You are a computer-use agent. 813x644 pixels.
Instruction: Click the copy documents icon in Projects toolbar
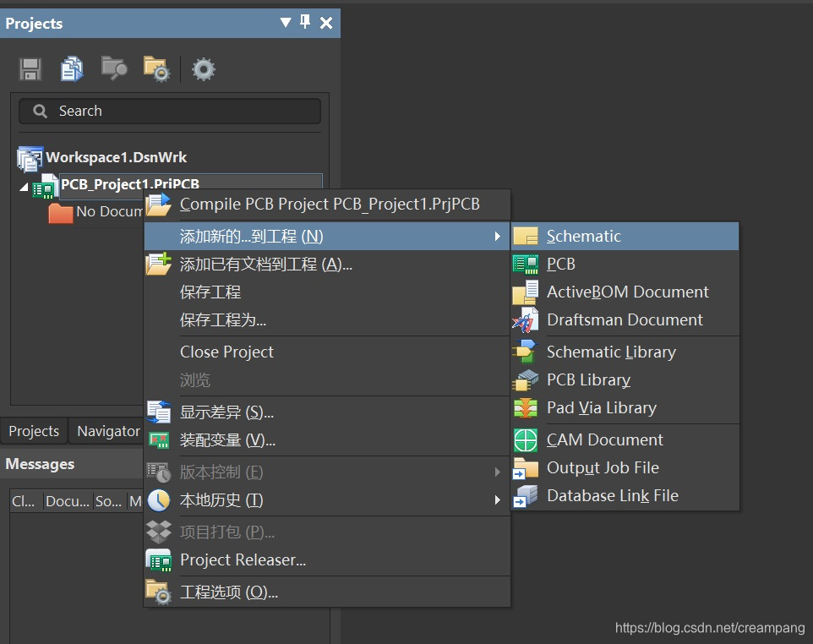click(x=72, y=69)
